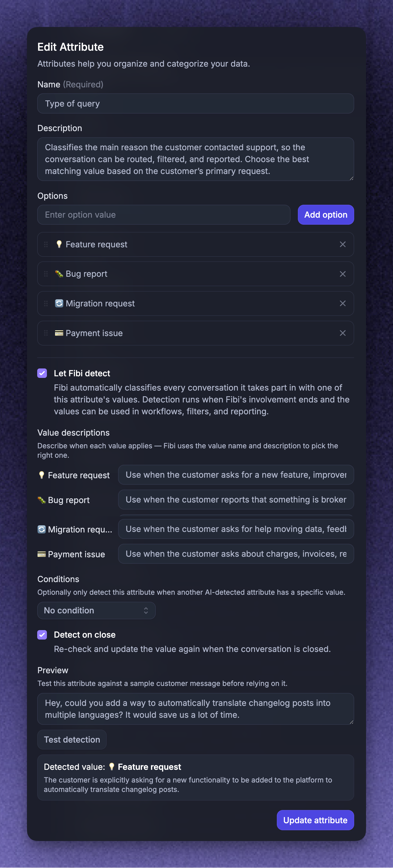The height and width of the screenshot is (868, 393).
Task: Edit the attribute Description text area
Action: pos(196,159)
